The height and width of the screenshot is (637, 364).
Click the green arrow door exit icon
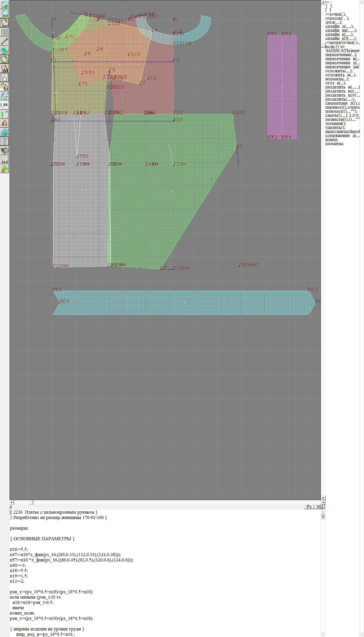coord(5,169)
